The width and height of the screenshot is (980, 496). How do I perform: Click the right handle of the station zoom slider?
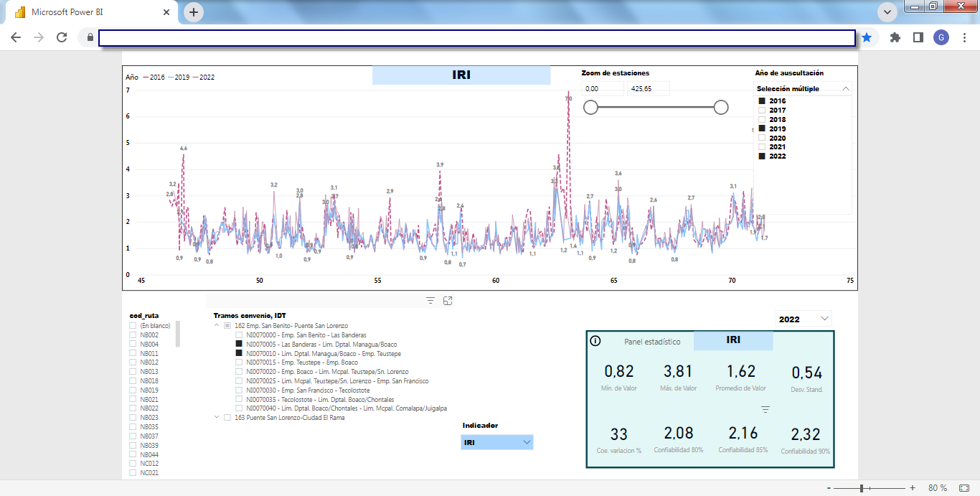click(721, 107)
